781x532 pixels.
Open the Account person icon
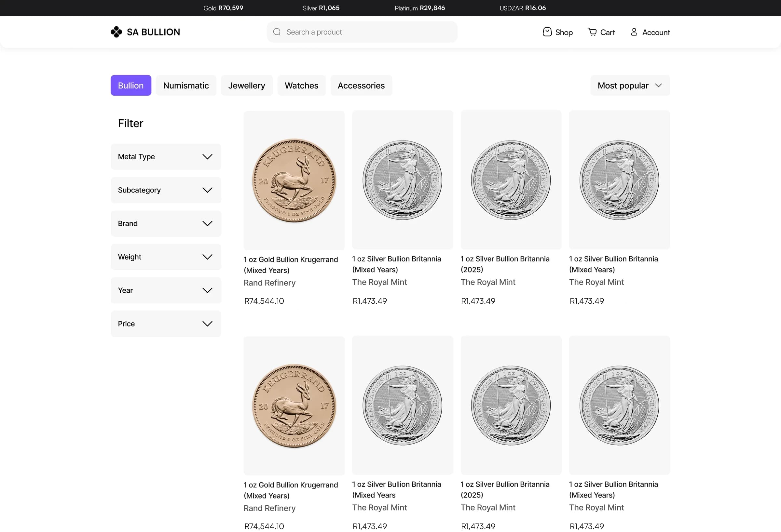[x=634, y=32]
